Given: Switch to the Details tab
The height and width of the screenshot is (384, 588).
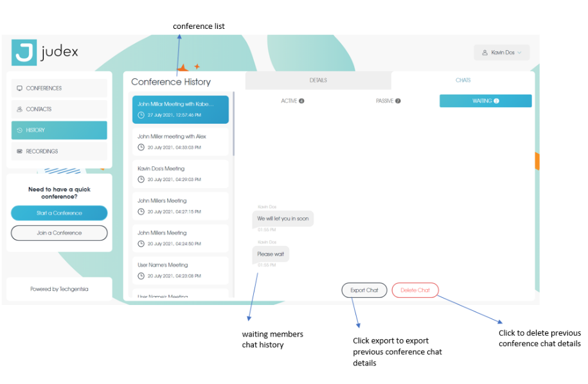Looking at the screenshot, I should 318,80.
